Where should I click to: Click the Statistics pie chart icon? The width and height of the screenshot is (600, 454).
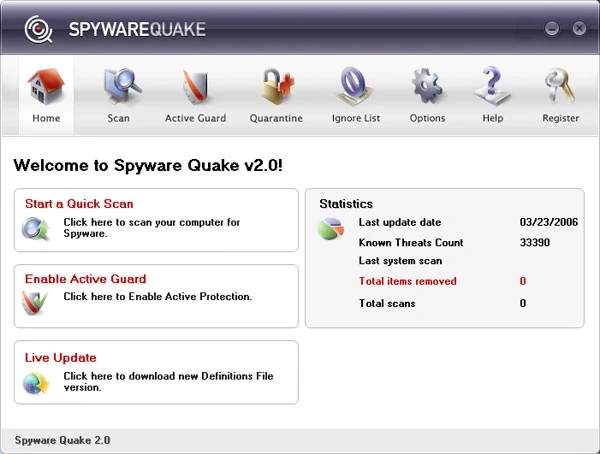point(331,230)
